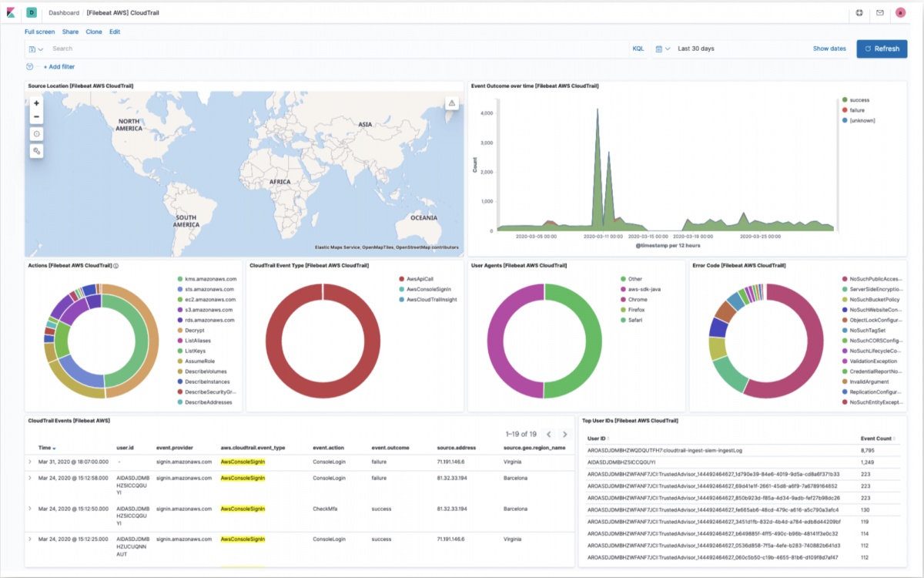Open the date quick menu calendar dropdown
The height and width of the screenshot is (578, 924).
pos(663,49)
